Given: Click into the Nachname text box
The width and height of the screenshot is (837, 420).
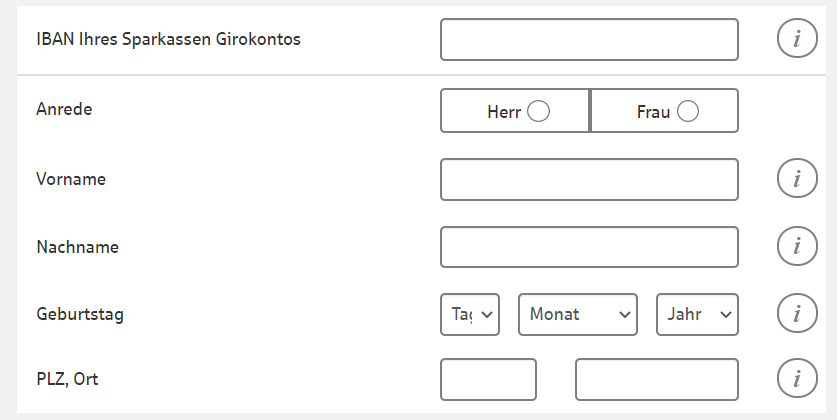Looking at the screenshot, I should 589,246.
